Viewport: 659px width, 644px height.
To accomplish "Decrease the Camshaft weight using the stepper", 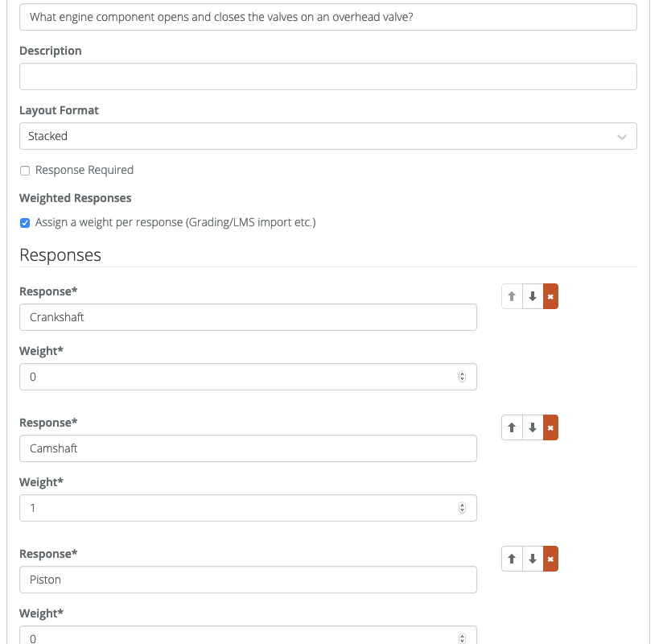I will pos(462,511).
